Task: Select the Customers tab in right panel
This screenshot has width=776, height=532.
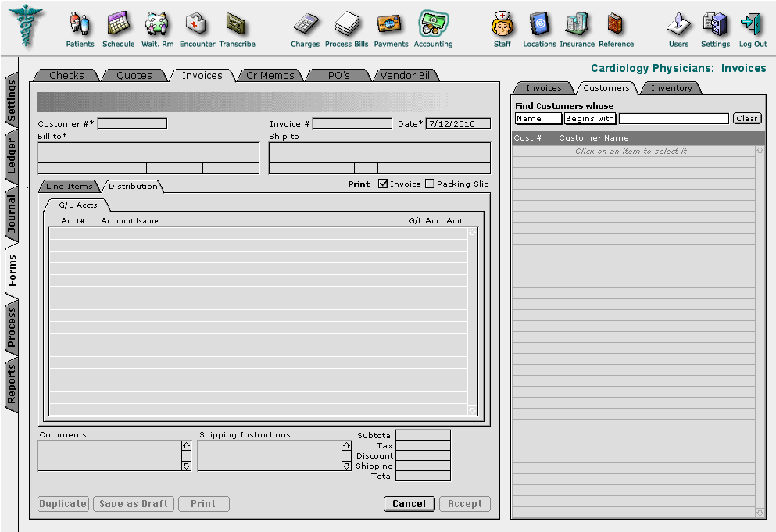Action: pyautogui.click(x=606, y=88)
